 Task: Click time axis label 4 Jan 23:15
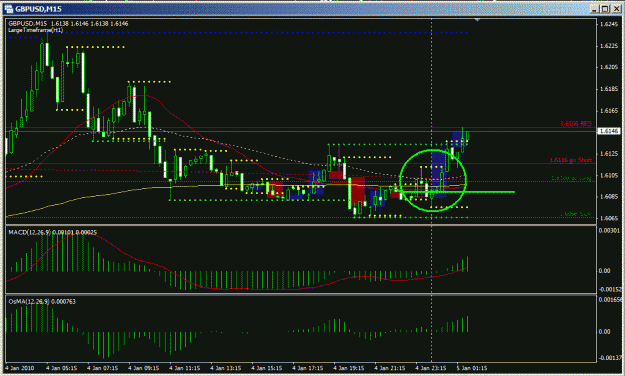[x=431, y=368]
